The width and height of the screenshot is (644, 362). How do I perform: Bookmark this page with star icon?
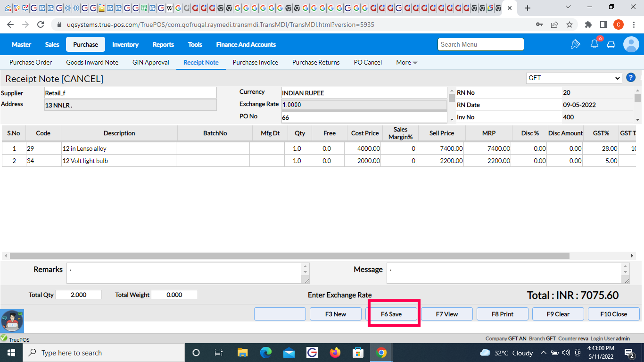pos(569,25)
